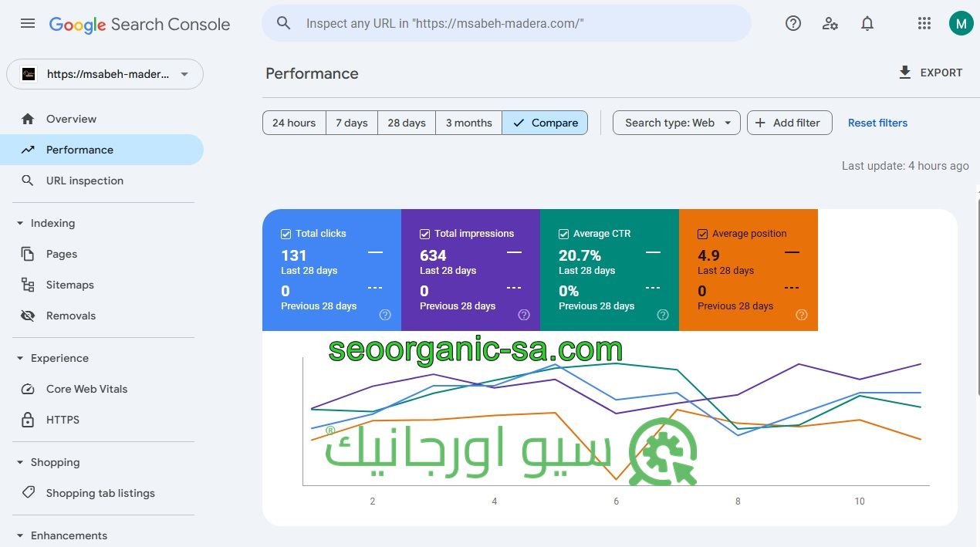The image size is (980, 547).
Task: Click the help question mark icon
Action: click(792, 23)
